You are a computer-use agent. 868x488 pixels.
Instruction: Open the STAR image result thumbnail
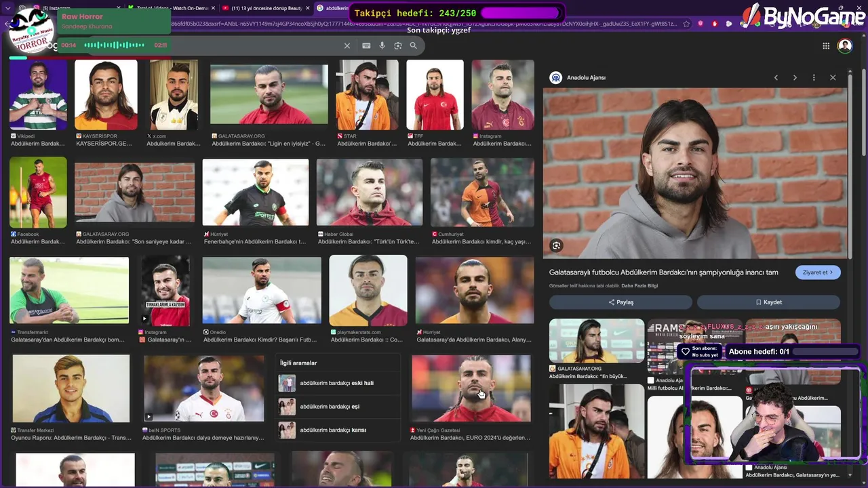367,95
